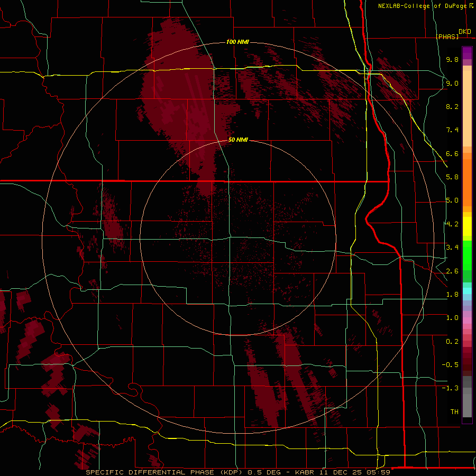Click the cyan segment of the color bar
Screen dimensions: 476x476
[x=467, y=290]
